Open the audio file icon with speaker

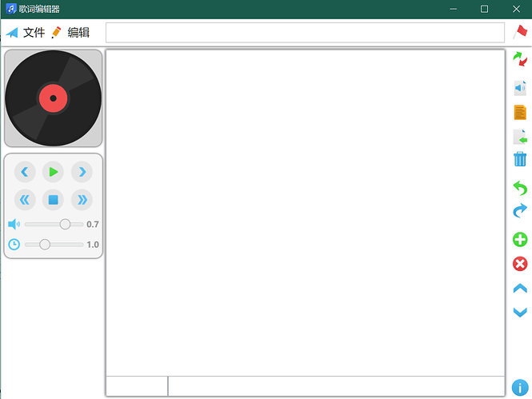[x=520, y=88]
